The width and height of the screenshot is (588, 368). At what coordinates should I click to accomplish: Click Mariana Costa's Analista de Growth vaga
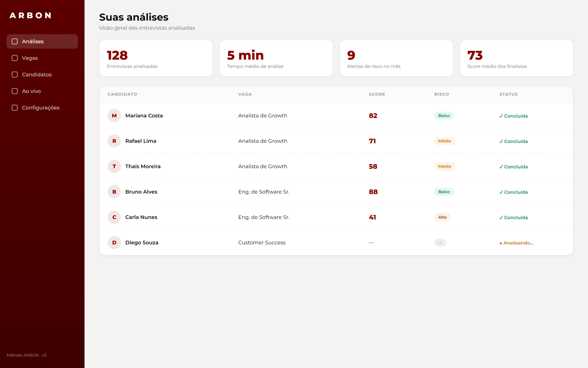pos(263,116)
